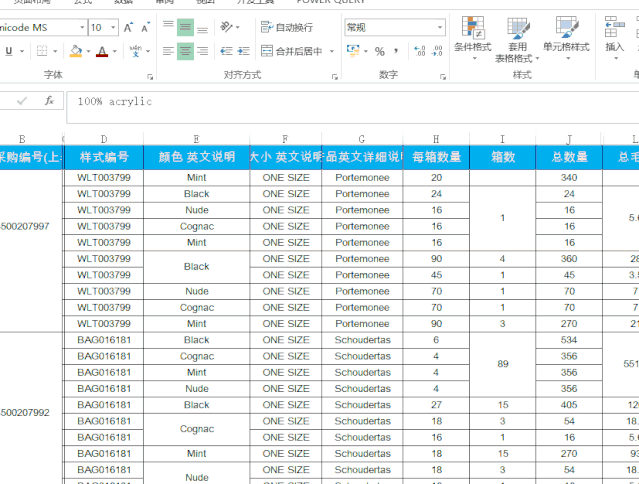639x484 pixels.
Task: Open 字体 font dialog launcher
Action: tap(150, 77)
